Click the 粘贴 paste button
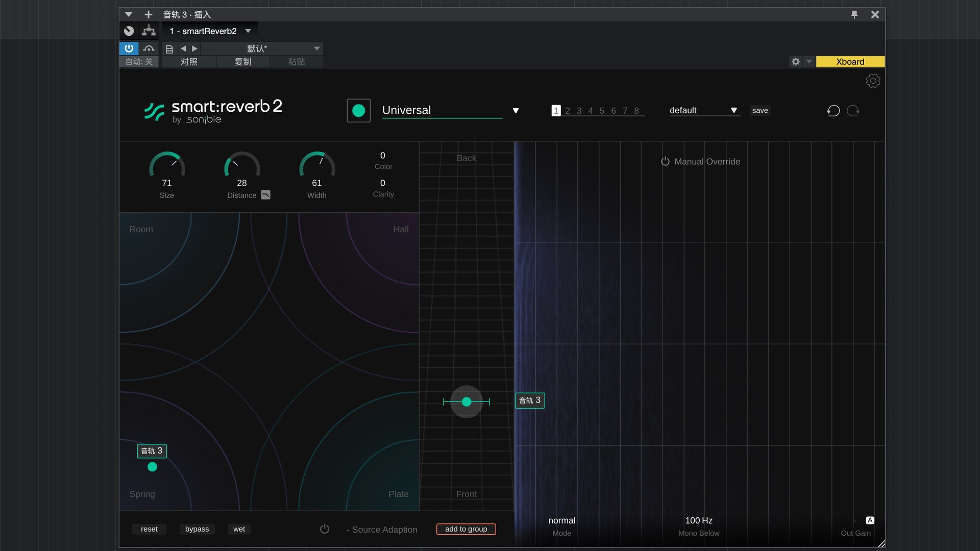 [297, 62]
